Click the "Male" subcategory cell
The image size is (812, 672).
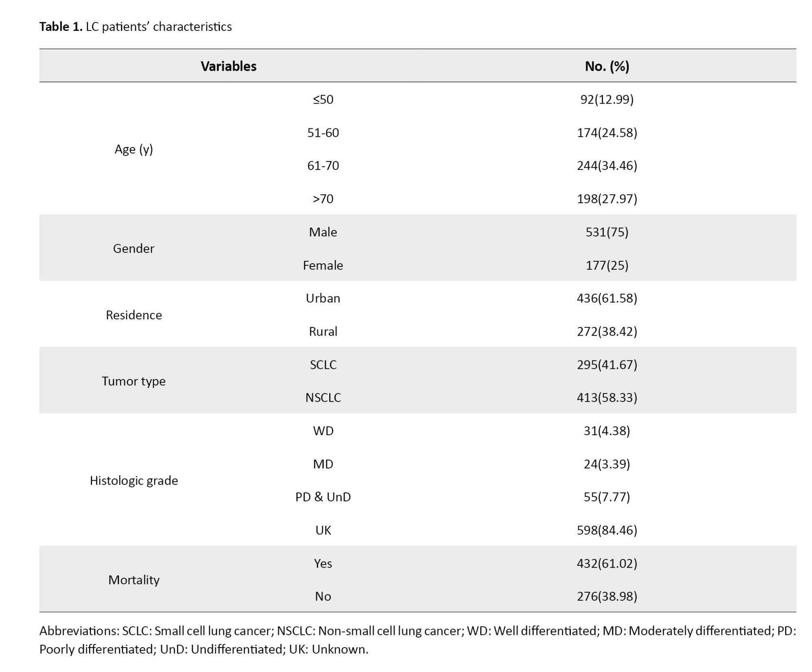coord(323,232)
